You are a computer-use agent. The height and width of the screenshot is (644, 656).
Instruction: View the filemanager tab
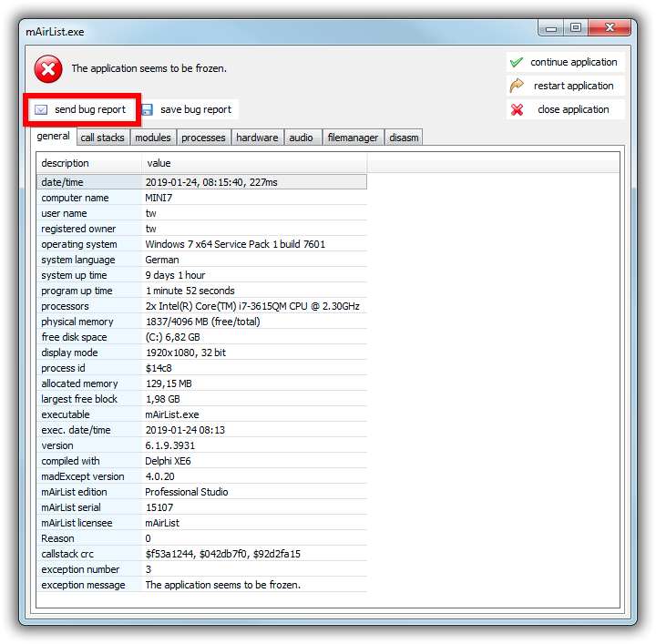click(x=353, y=138)
